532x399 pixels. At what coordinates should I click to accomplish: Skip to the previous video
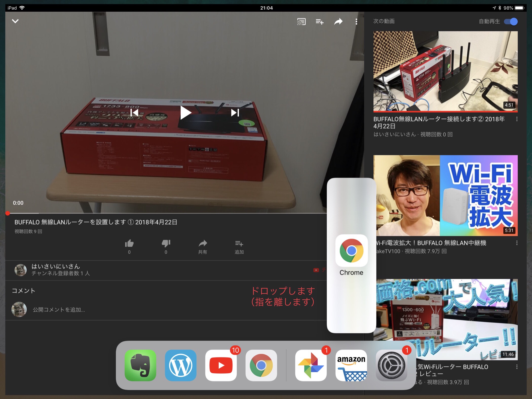click(x=134, y=113)
